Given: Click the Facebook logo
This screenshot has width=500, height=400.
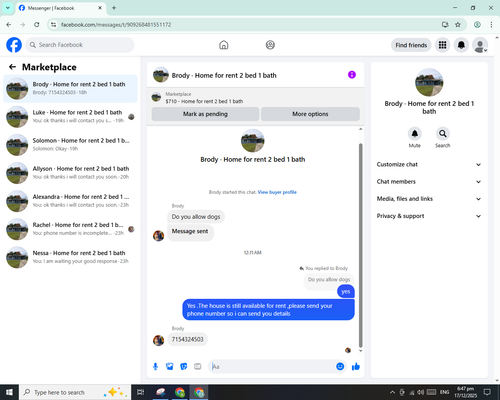Looking at the screenshot, I should [14, 45].
